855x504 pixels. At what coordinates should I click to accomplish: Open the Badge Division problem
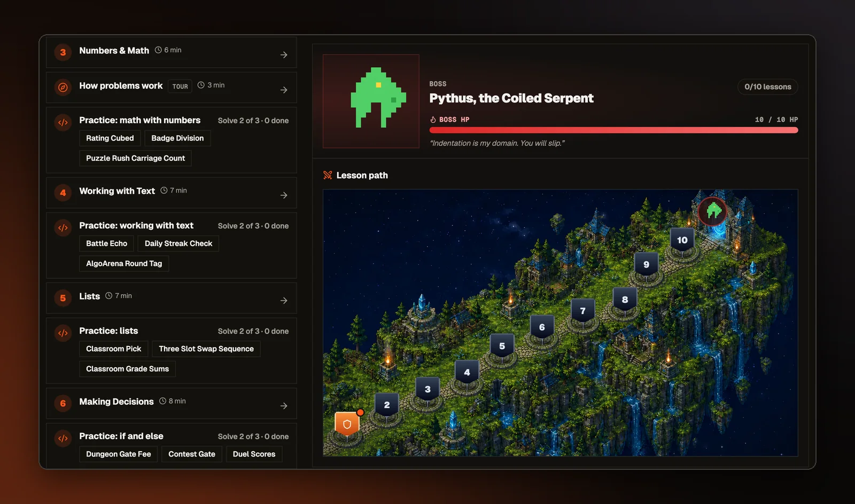(x=177, y=138)
